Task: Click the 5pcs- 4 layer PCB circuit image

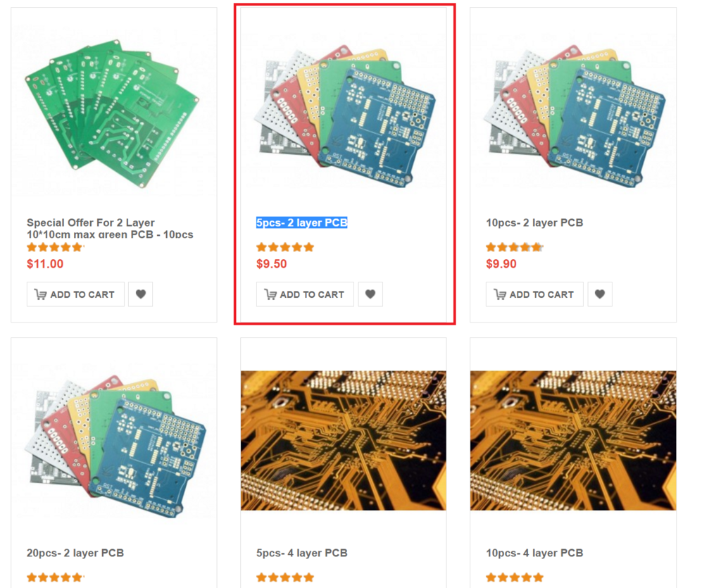Action: coord(344,440)
